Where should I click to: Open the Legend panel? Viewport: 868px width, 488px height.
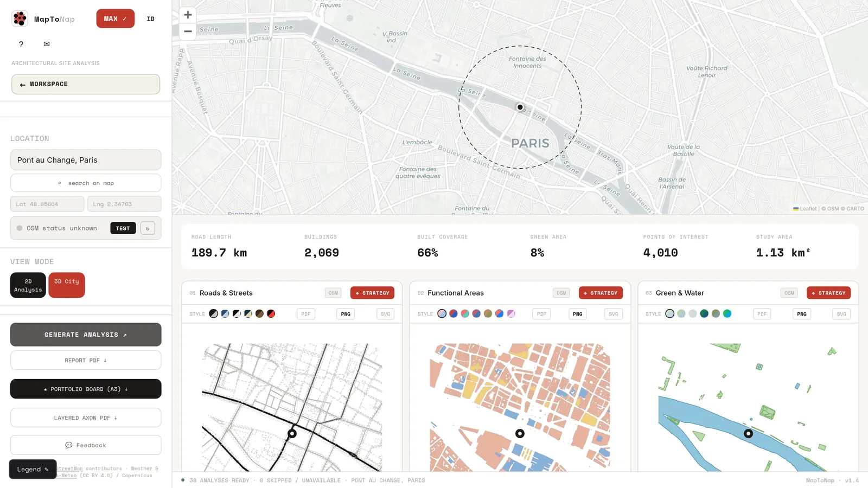[x=33, y=469]
